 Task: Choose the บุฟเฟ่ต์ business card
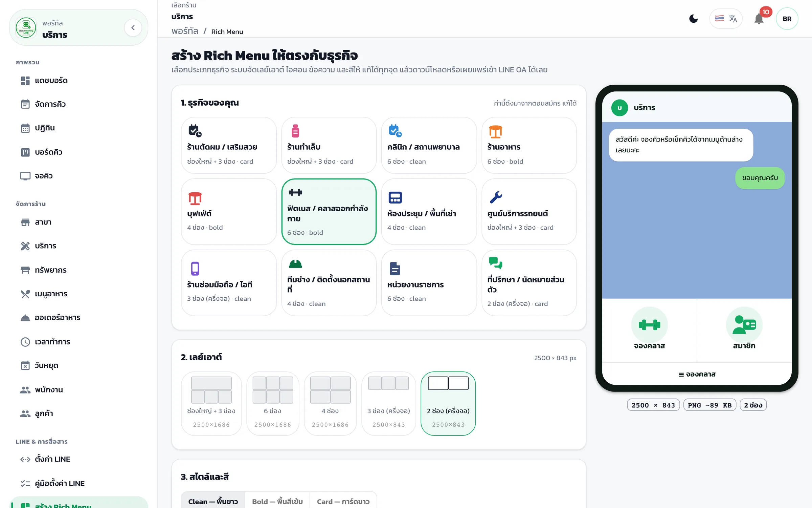coord(229,212)
